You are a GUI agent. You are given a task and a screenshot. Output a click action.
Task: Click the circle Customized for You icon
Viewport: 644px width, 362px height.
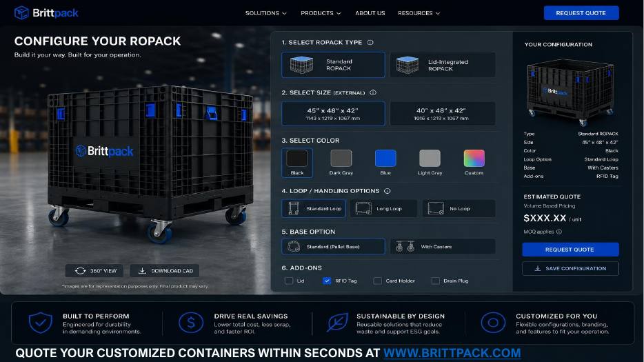[x=493, y=323]
